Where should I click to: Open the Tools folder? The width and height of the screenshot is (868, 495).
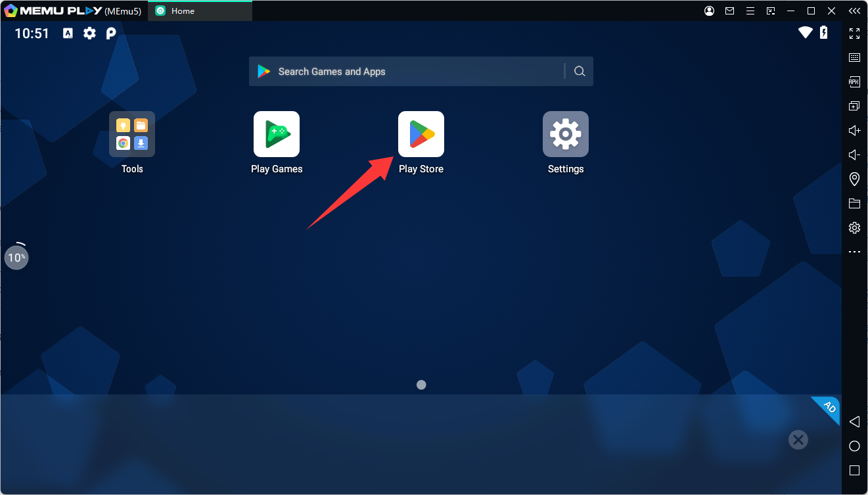[132, 134]
